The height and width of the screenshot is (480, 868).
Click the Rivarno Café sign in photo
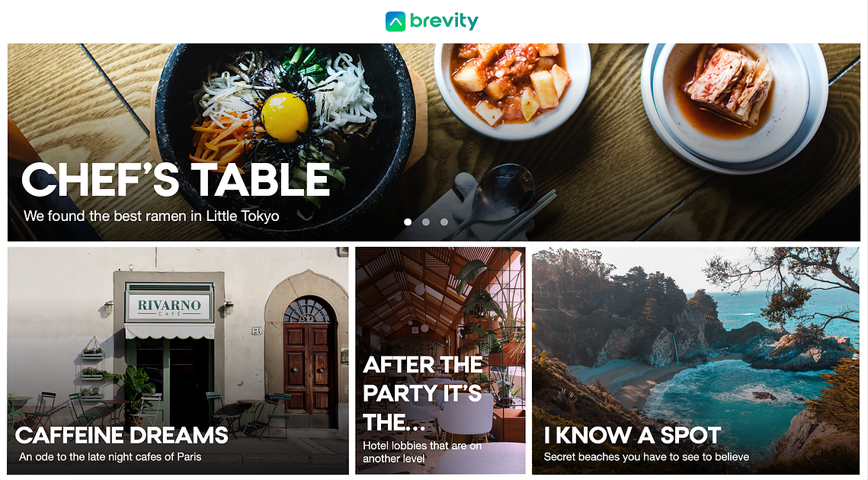pyautogui.click(x=169, y=306)
